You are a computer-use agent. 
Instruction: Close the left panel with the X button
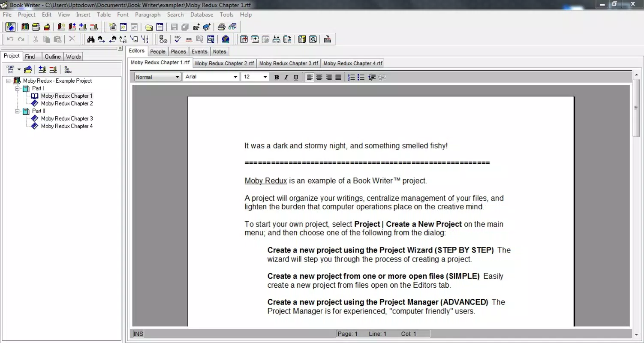tap(120, 48)
